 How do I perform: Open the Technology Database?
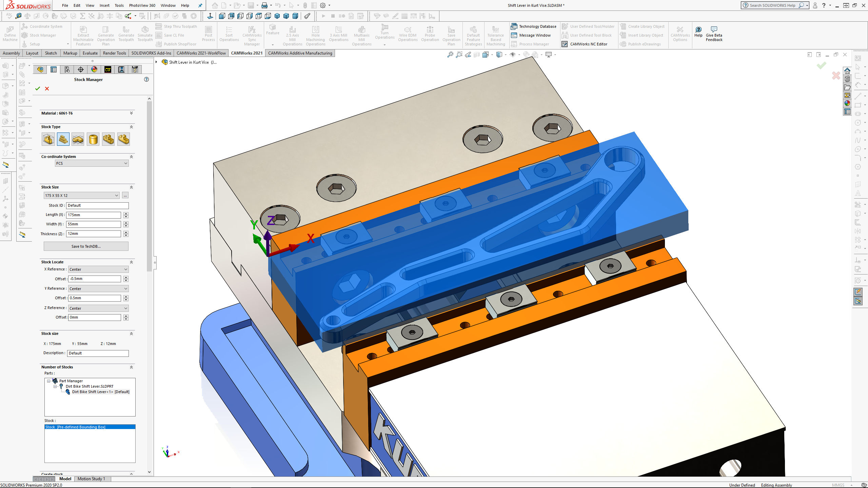[534, 26]
